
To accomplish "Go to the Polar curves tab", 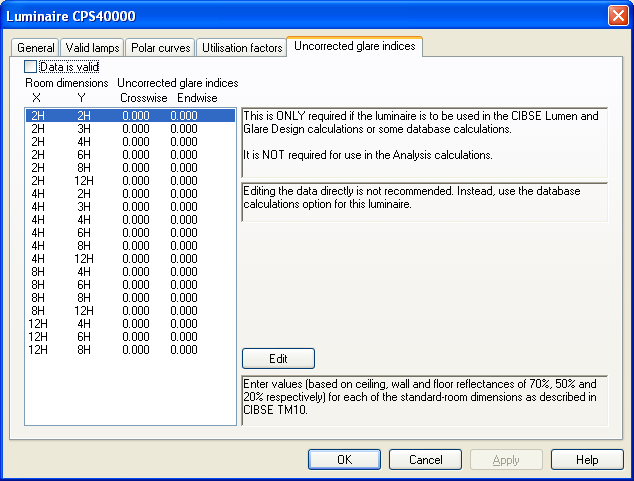I will click(158, 48).
